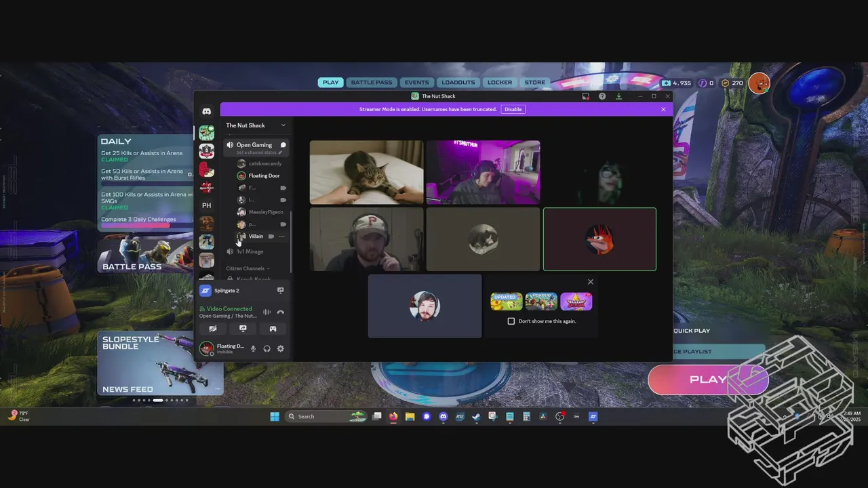Open the PH server in Discord sidebar
868x488 pixels.
pos(206,205)
